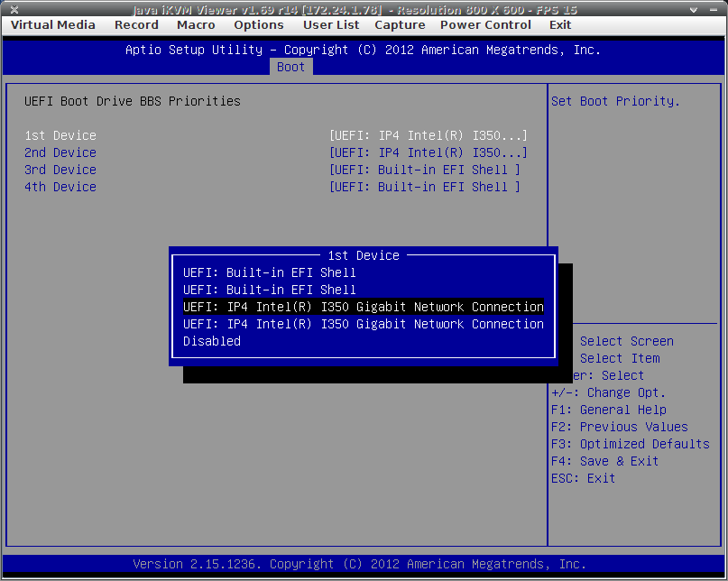Click the 2nd Device IP4 Intel I350 value

click(x=429, y=152)
